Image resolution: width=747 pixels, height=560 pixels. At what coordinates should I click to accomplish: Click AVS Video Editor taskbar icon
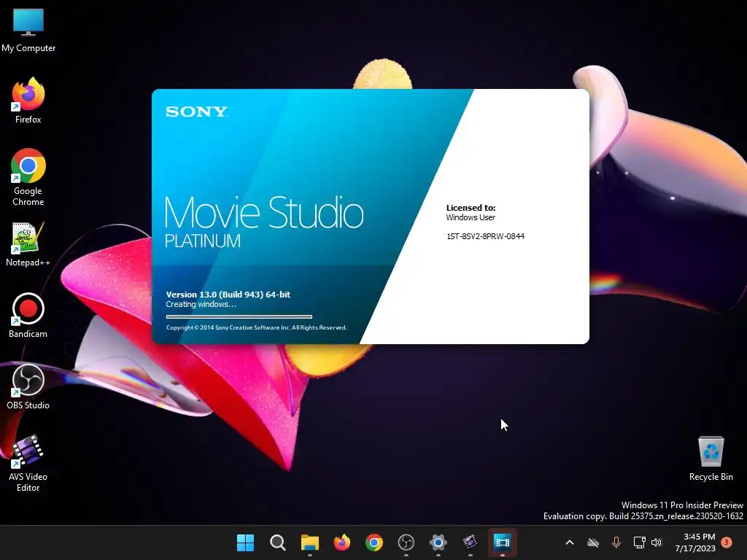pyautogui.click(x=471, y=542)
